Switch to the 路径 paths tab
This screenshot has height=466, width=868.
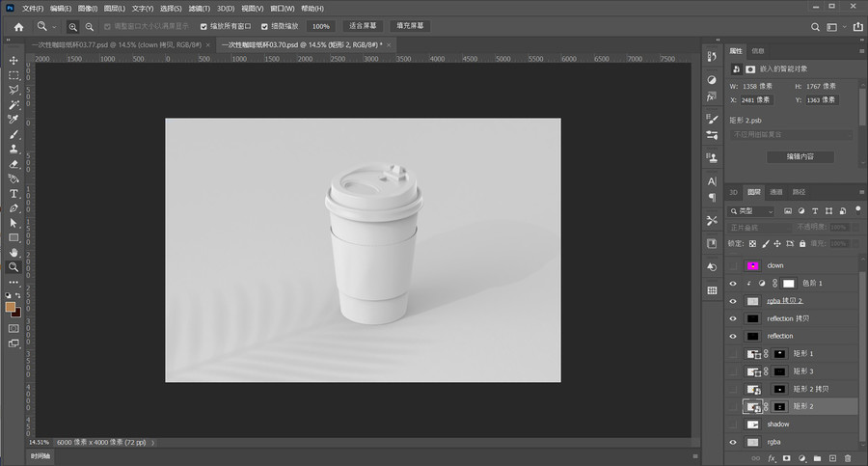click(799, 192)
